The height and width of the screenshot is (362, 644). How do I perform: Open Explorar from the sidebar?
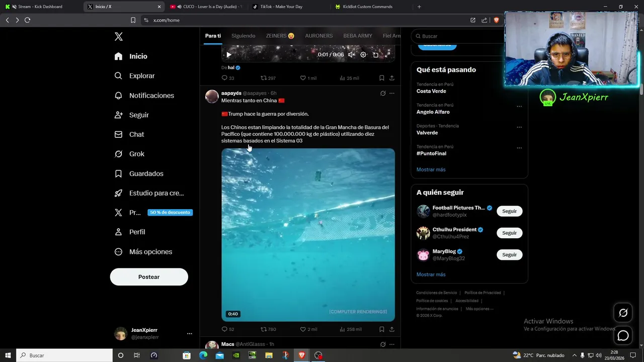click(x=135, y=76)
